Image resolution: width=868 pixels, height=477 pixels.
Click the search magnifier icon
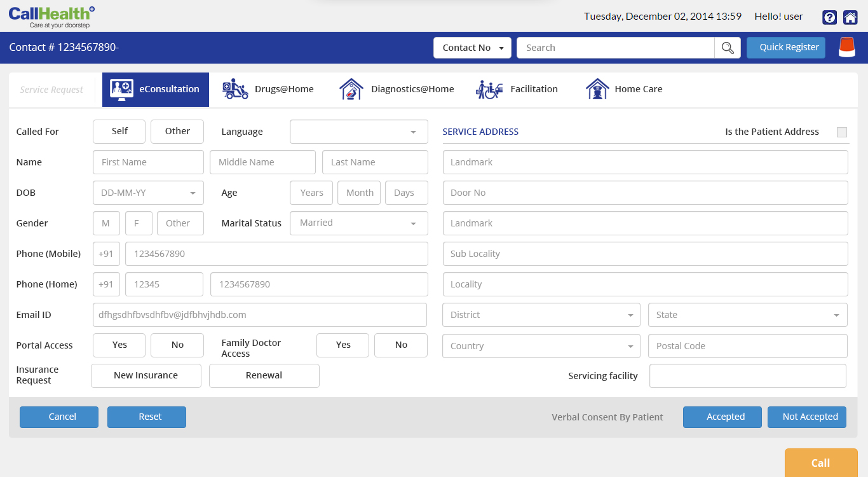tap(727, 47)
